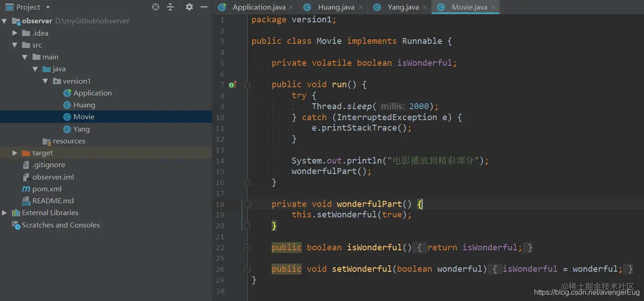Viewport: 644px width, 301px height.
Task: Hide the Project panel with minimize icon
Action: coord(204,7)
